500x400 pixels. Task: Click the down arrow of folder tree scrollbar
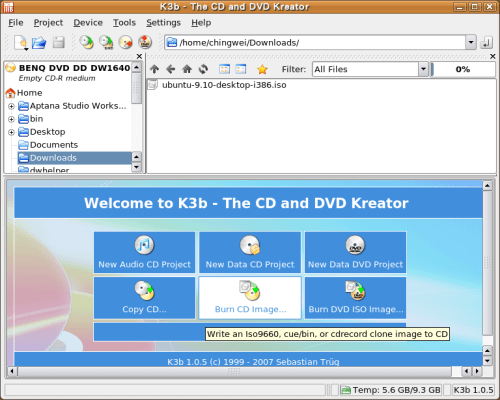136,167
